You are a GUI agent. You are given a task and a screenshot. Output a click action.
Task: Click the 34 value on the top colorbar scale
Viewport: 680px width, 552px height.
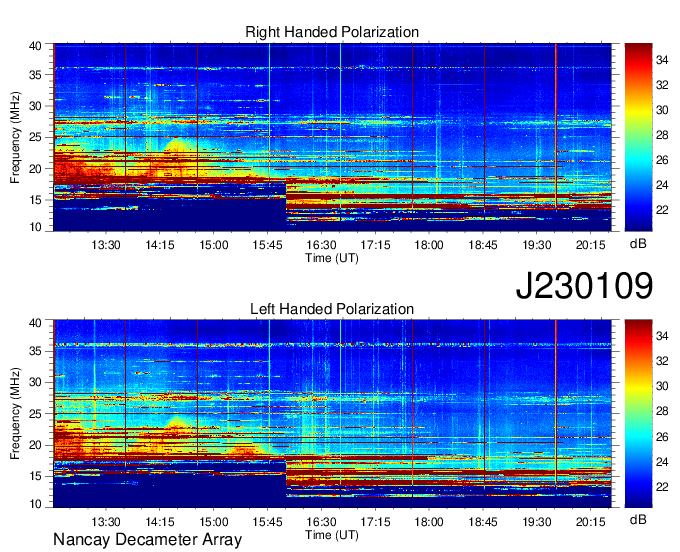point(662,60)
